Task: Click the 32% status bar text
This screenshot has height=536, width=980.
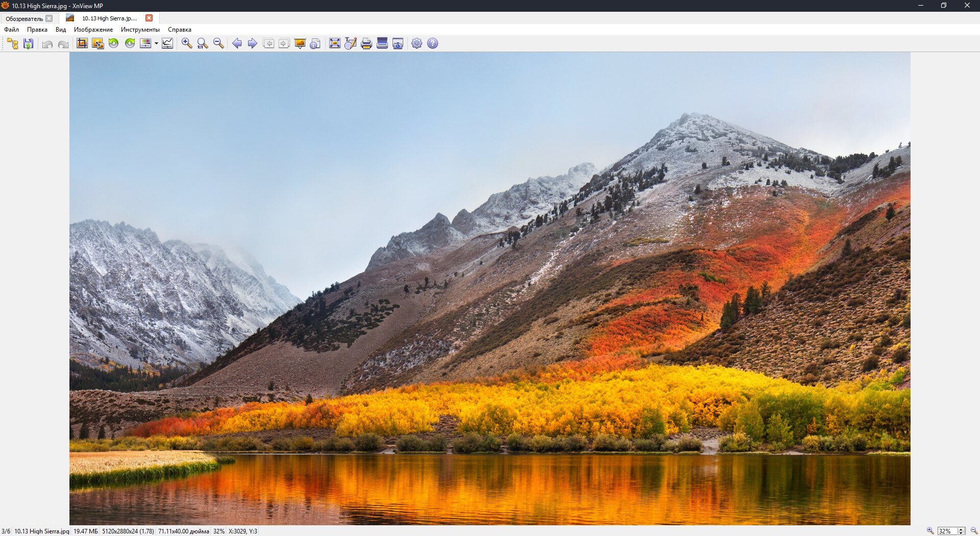Action: click(219, 531)
